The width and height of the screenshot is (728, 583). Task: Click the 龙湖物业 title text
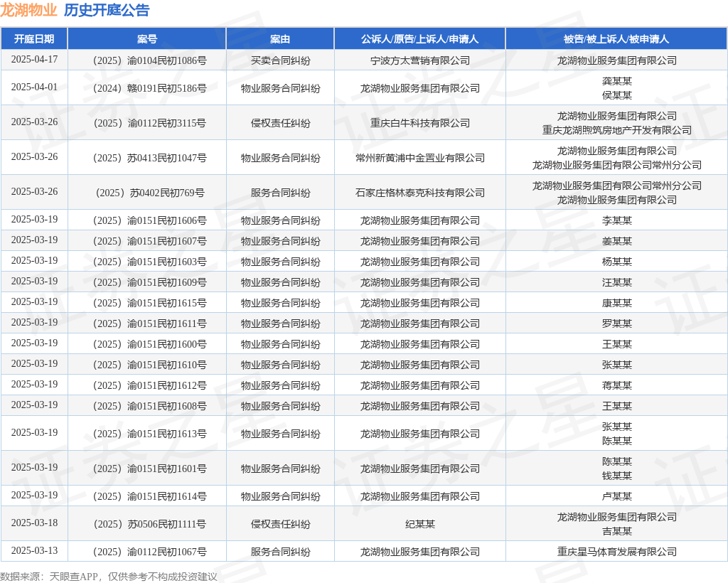[28, 10]
